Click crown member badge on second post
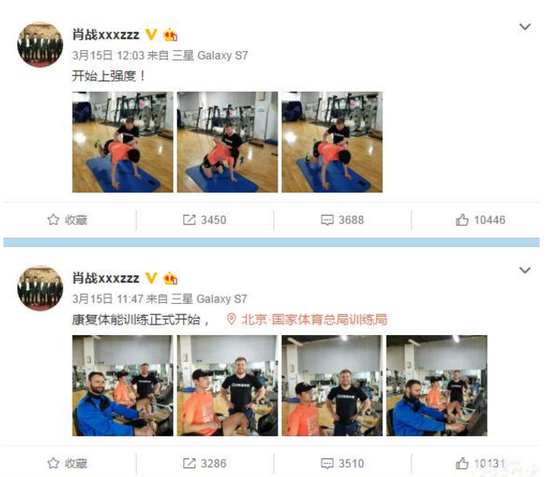 point(170,278)
